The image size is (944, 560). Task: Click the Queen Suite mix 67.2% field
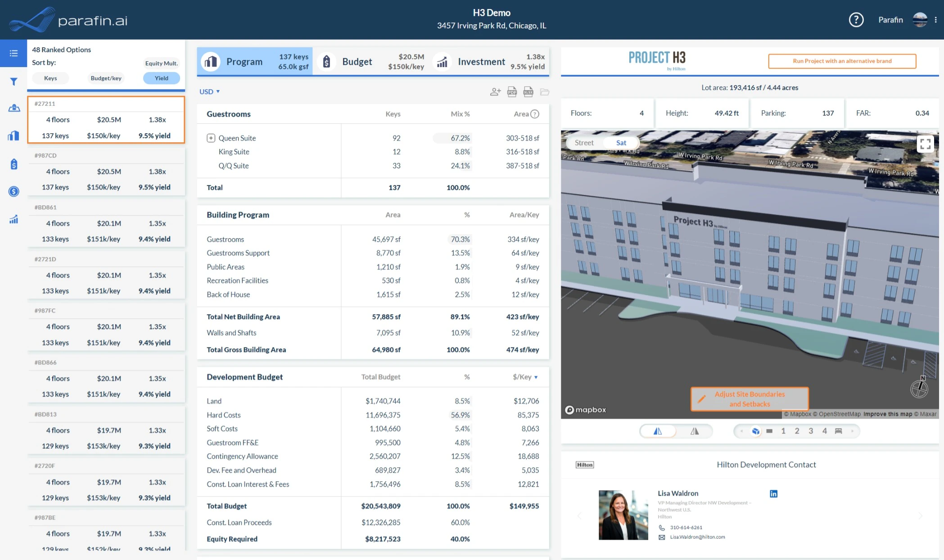(452, 138)
